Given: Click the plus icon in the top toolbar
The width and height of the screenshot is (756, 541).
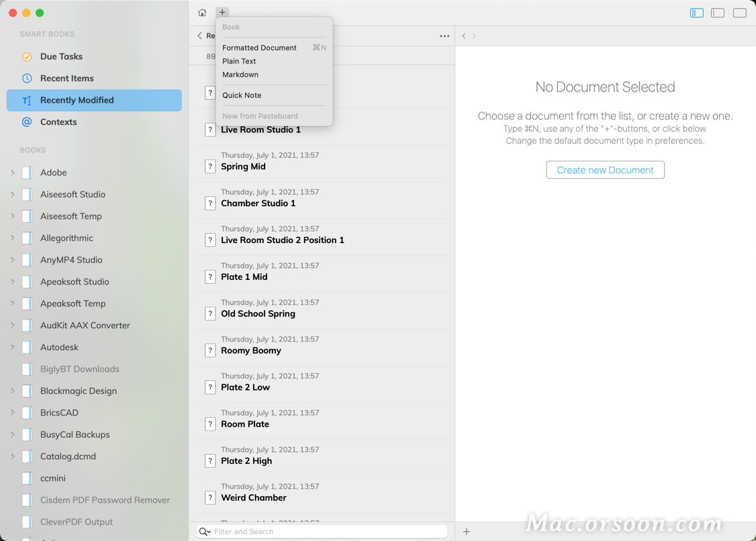Looking at the screenshot, I should click(222, 12).
